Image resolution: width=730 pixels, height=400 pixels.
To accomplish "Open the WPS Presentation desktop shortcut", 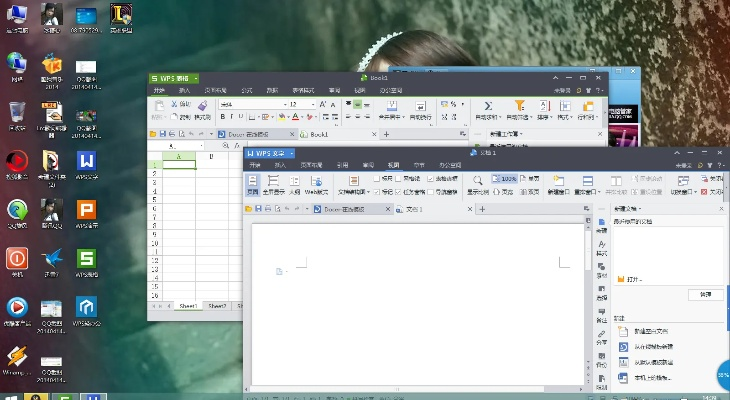I will (87, 214).
